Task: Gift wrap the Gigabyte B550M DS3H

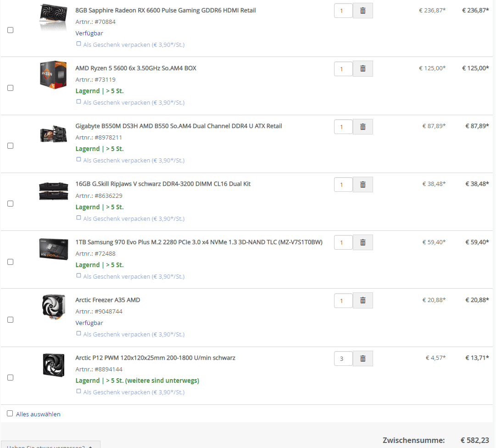Action: tap(79, 159)
